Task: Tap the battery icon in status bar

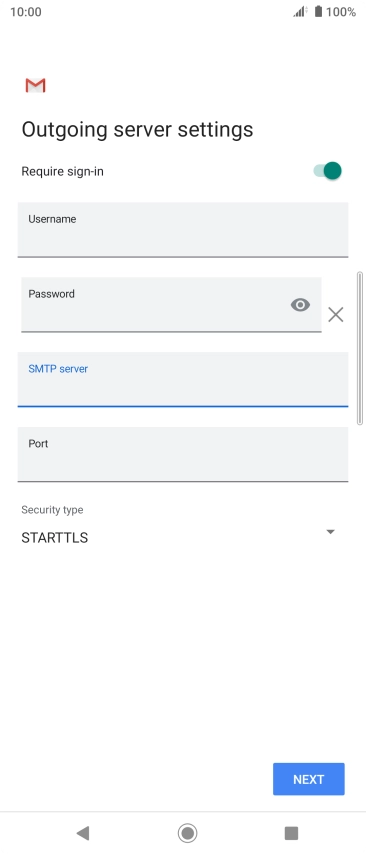Action: (319, 11)
